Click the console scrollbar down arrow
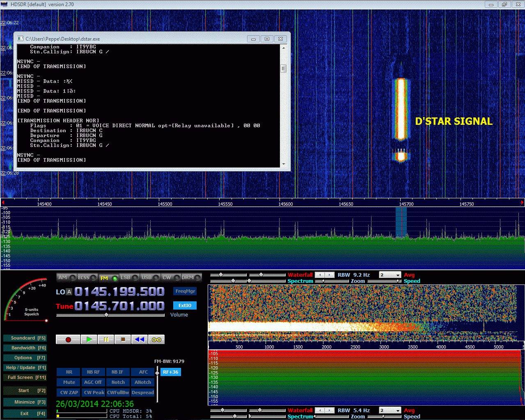The height and width of the screenshot is (420, 525). (x=283, y=164)
